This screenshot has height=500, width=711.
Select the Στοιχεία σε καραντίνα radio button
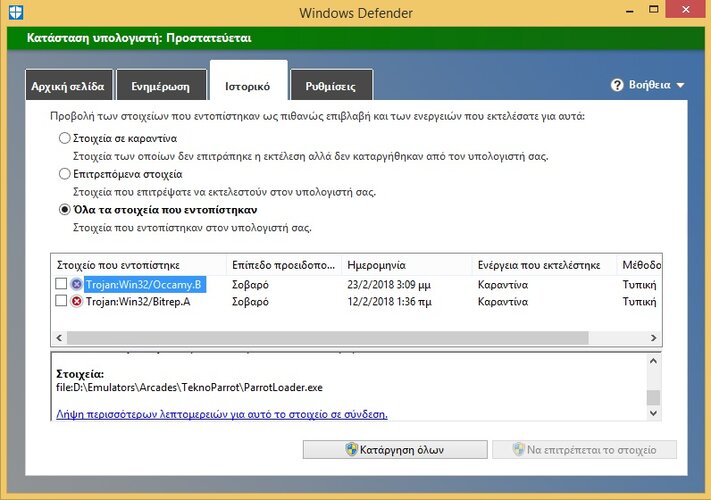(x=65, y=138)
